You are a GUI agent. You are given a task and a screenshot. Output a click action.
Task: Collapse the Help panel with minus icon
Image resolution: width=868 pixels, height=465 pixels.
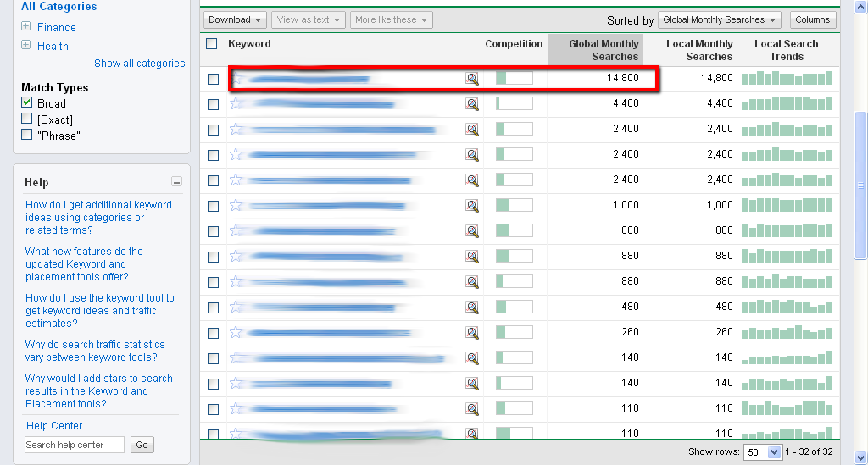coord(176,182)
